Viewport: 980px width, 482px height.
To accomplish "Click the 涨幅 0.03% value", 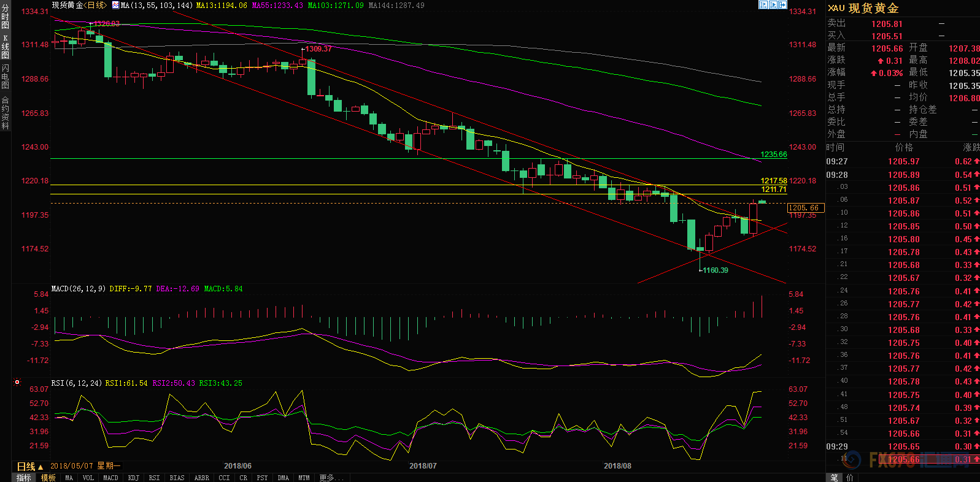I will (887, 73).
